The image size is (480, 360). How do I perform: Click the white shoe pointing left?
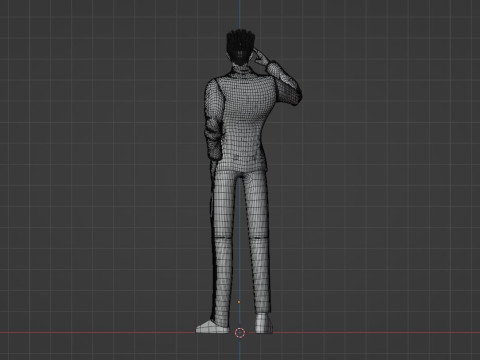pos(212,327)
